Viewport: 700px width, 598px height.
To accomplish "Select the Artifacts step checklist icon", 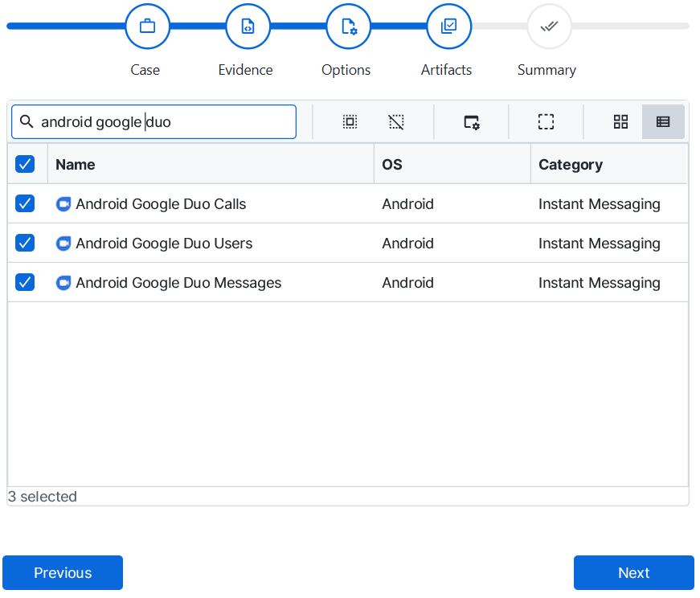I will click(x=448, y=27).
